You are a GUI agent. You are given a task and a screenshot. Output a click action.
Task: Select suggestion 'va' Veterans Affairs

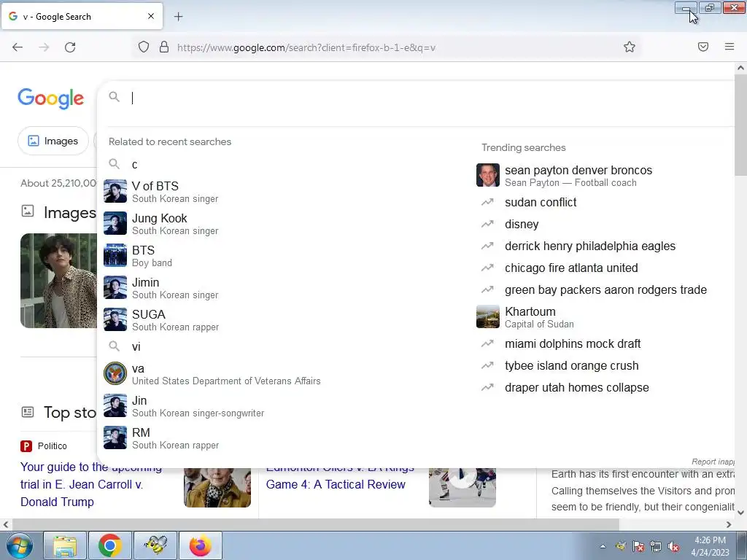(286, 374)
